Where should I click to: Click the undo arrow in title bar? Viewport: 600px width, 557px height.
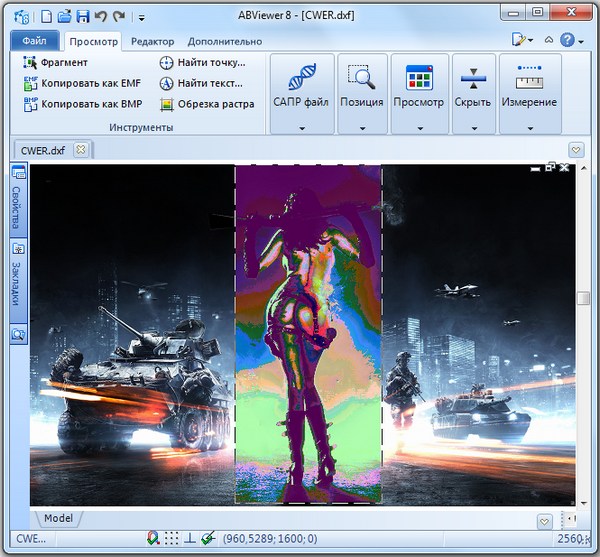tap(100, 16)
